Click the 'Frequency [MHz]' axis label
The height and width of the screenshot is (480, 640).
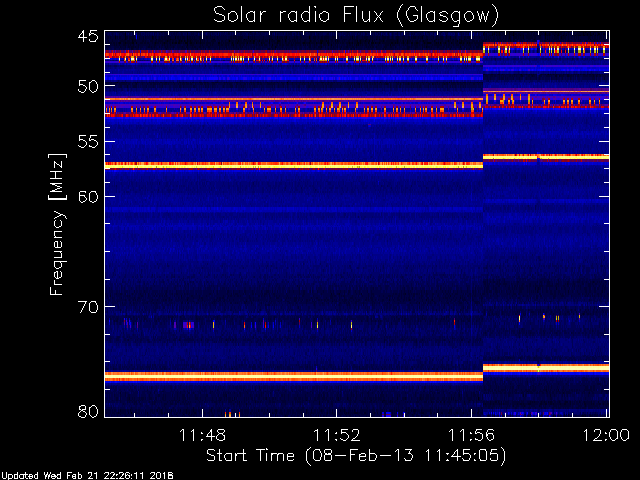(x=57, y=224)
